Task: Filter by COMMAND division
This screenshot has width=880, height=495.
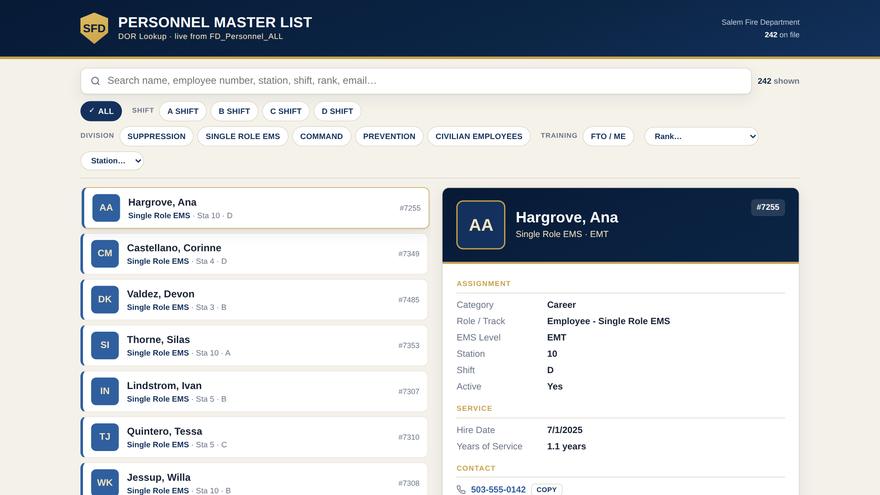Action: [321, 136]
